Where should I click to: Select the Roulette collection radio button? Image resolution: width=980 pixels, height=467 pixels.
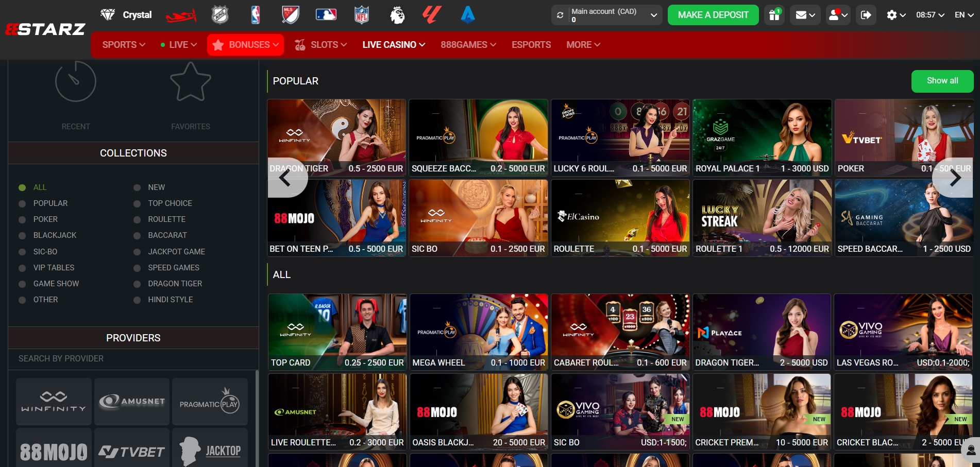137,220
